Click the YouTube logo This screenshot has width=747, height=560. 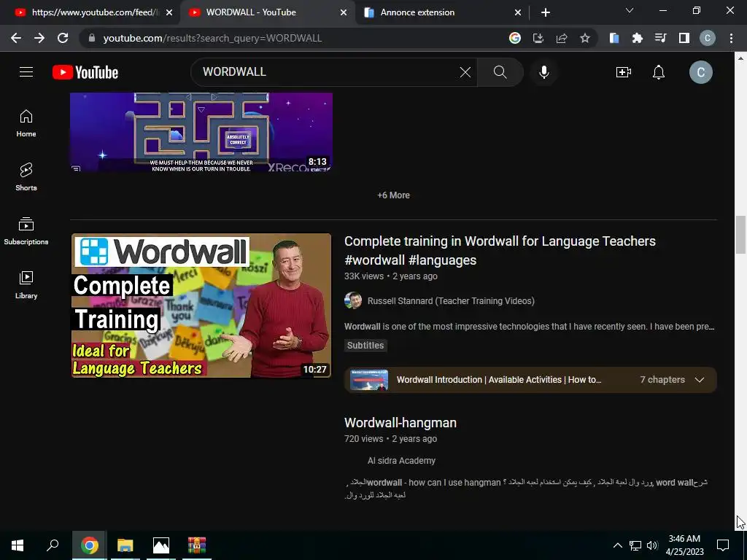pos(85,72)
